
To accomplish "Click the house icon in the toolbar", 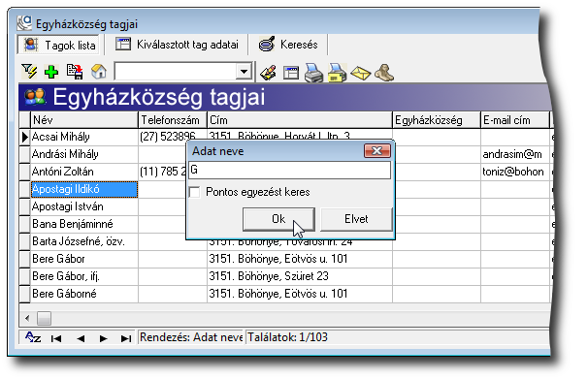I will [x=99, y=72].
